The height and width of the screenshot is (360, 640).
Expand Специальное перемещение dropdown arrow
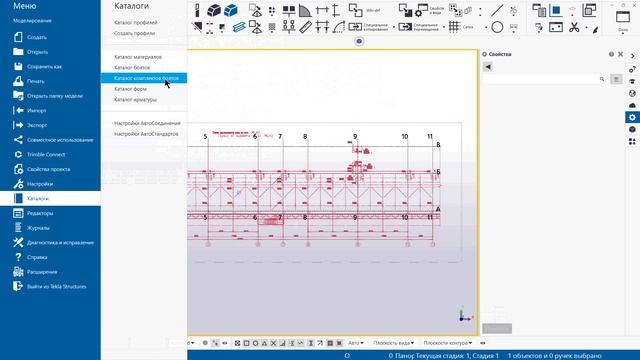tap(444, 27)
